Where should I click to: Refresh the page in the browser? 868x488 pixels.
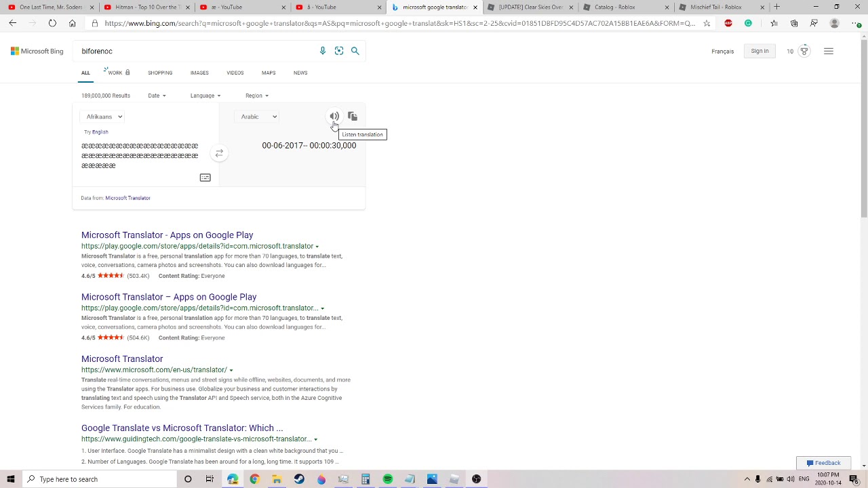(x=52, y=23)
